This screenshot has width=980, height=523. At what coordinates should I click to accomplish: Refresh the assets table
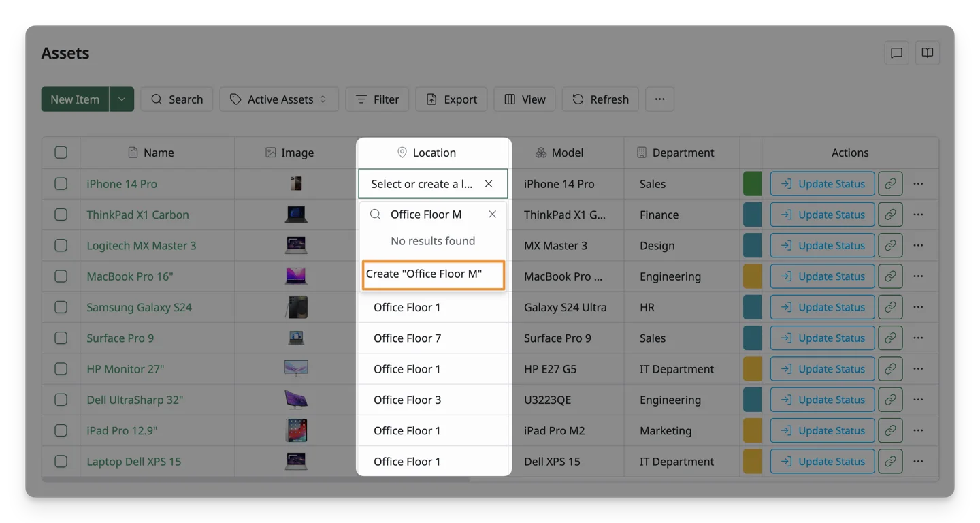(600, 99)
